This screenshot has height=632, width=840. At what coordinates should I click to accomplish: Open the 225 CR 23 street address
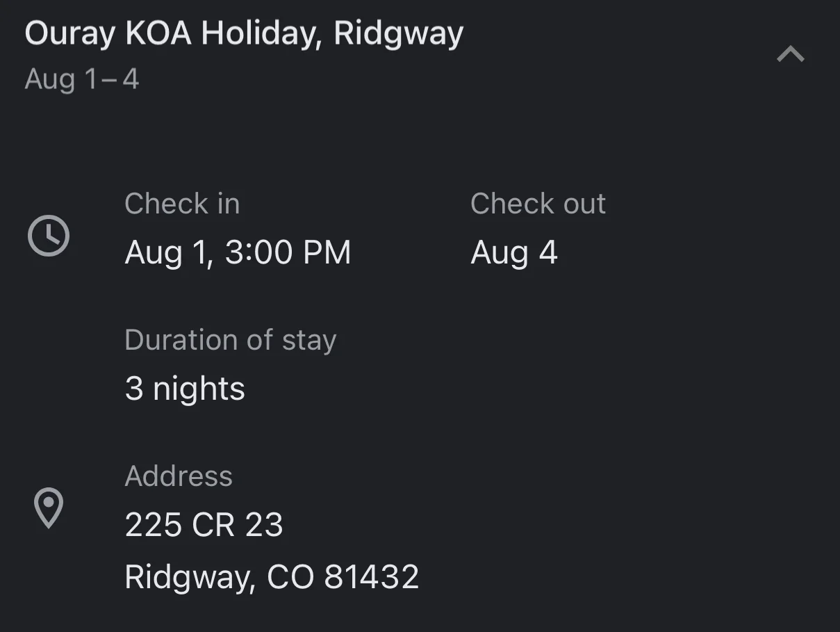pos(204,524)
